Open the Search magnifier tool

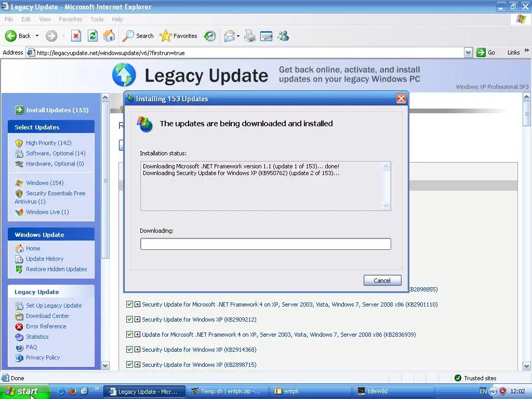click(128, 36)
